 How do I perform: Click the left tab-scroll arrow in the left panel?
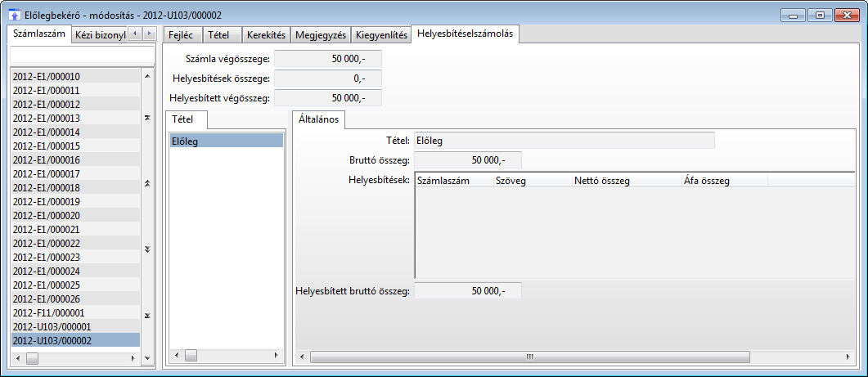(x=134, y=34)
